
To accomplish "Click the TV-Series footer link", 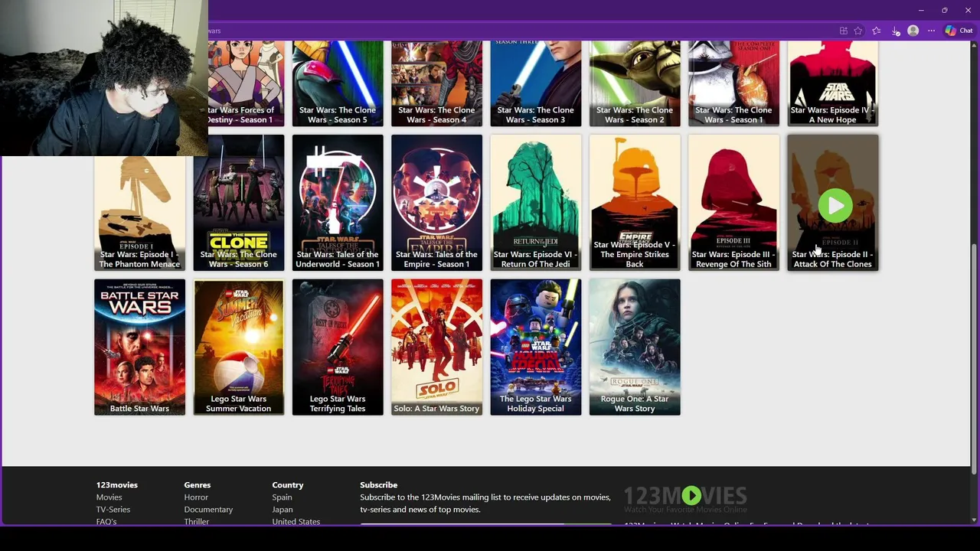I will tap(113, 510).
